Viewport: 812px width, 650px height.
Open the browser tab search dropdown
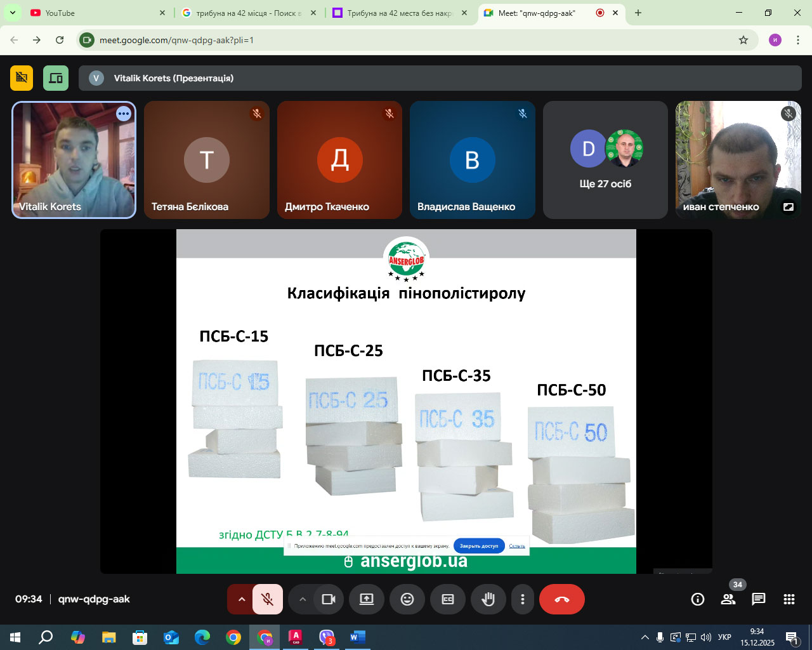click(12, 13)
